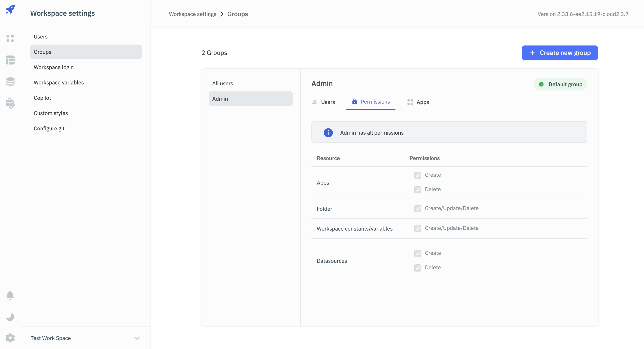The height and width of the screenshot is (349, 644).
Task: Click the settings gear icon
Action: pos(10,338)
